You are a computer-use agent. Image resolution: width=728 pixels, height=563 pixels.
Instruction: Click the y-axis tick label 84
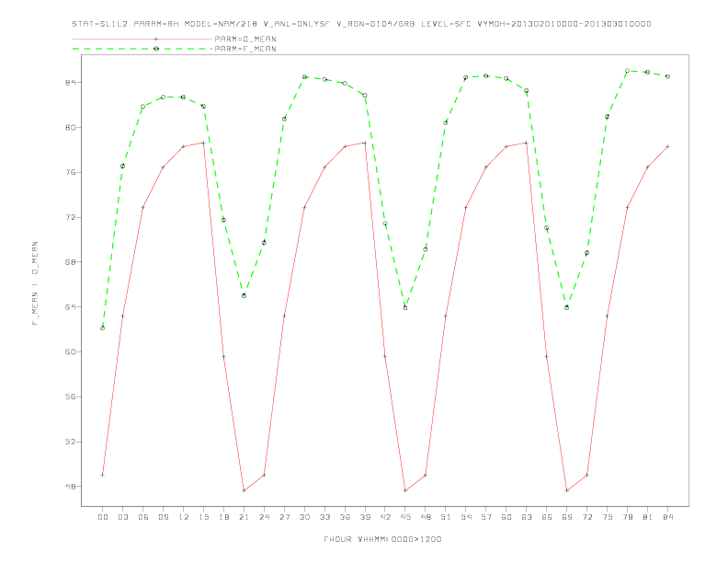(x=71, y=83)
